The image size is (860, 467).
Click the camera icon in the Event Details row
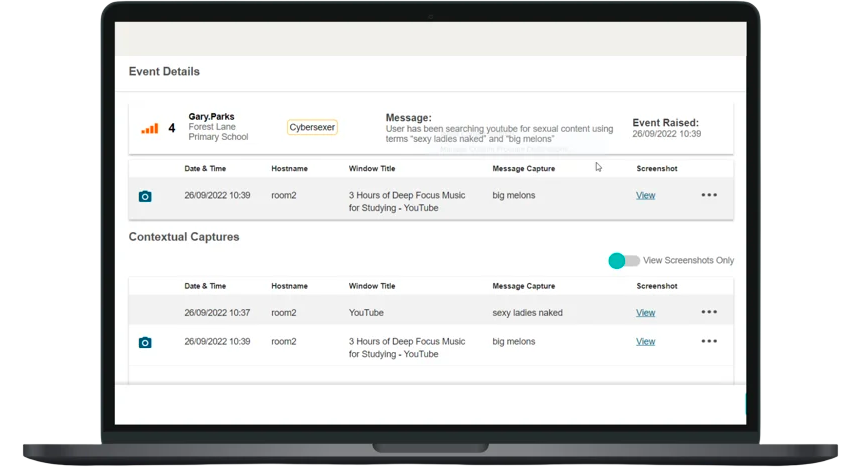[145, 196]
